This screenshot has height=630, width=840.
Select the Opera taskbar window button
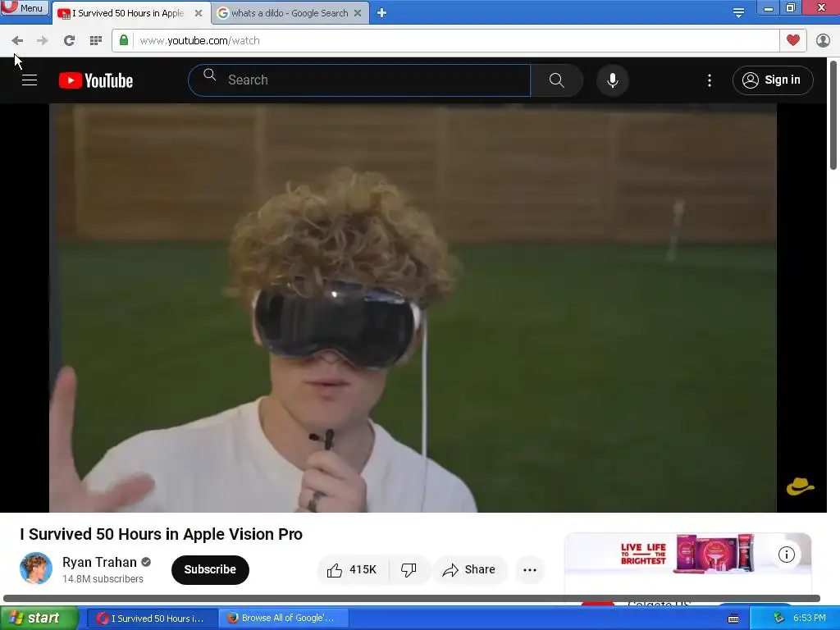(x=152, y=619)
